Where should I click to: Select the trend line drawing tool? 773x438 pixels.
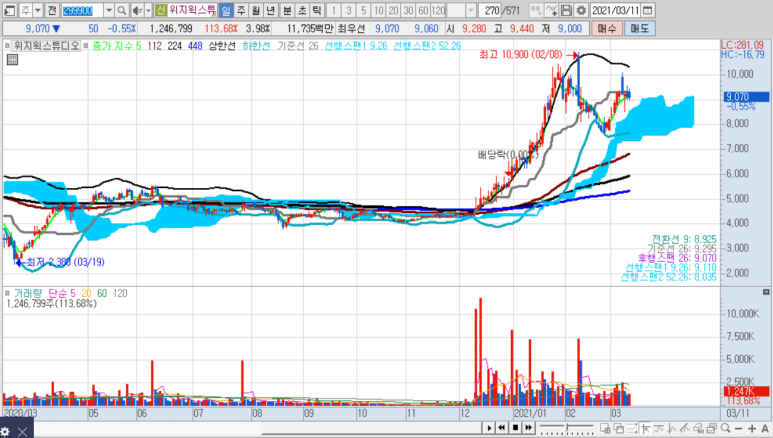point(646,428)
